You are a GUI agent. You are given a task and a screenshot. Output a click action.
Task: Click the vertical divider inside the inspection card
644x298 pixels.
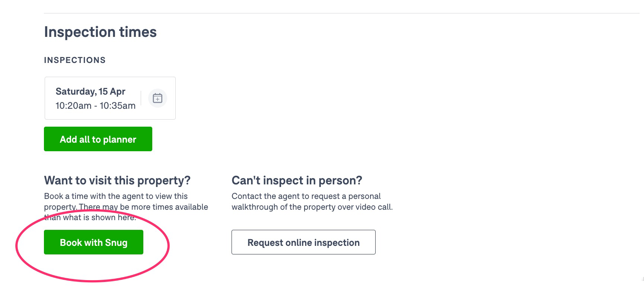coord(141,98)
